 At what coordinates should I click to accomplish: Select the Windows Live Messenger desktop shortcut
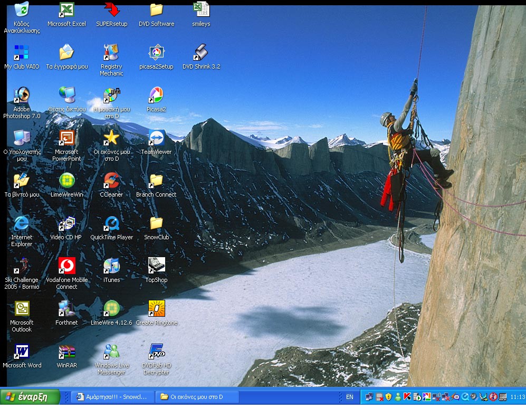(x=112, y=351)
